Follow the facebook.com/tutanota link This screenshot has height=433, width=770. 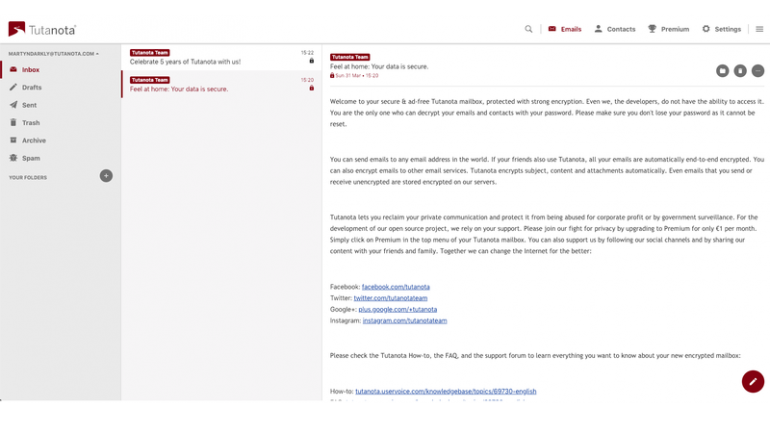(396, 287)
